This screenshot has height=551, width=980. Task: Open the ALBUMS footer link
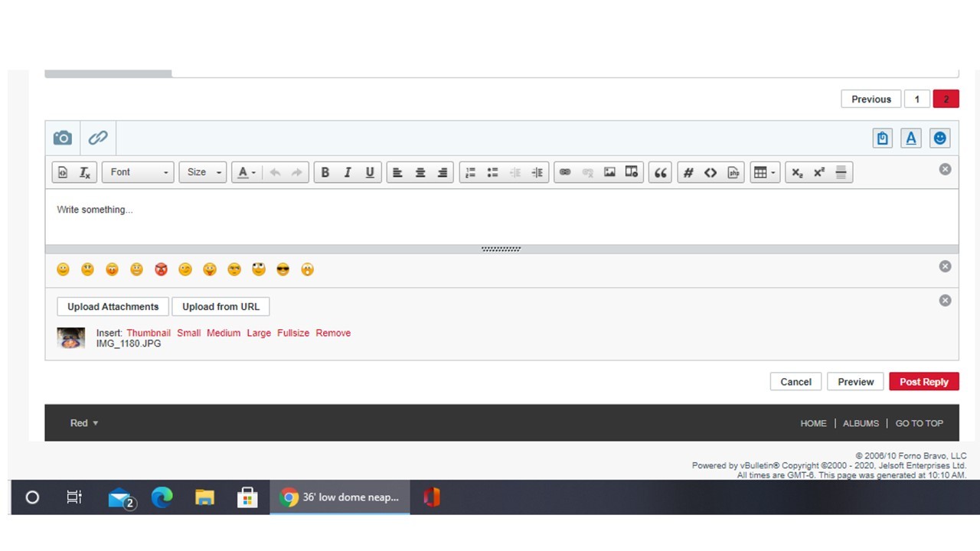861,423
